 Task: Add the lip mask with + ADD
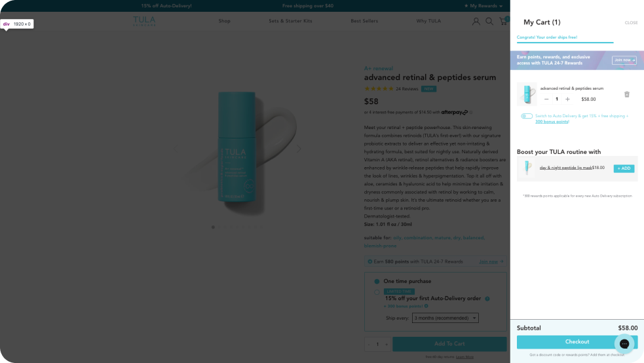coord(624,168)
